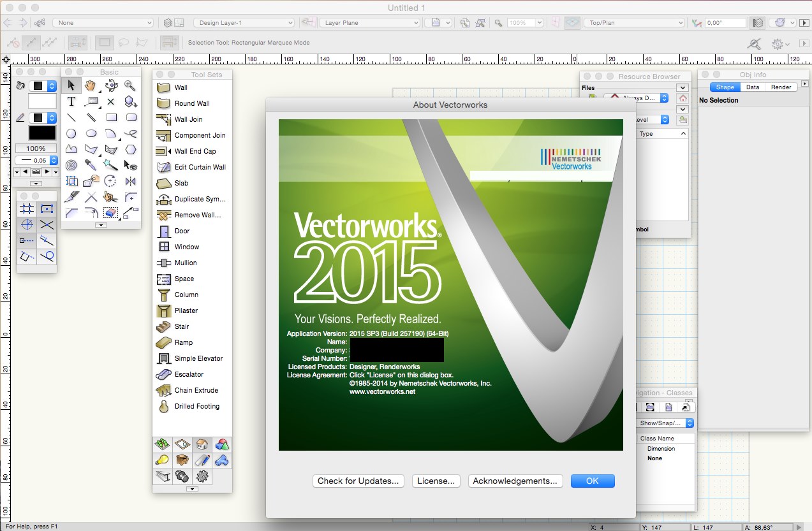Click the pen color black swatch

click(x=43, y=133)
